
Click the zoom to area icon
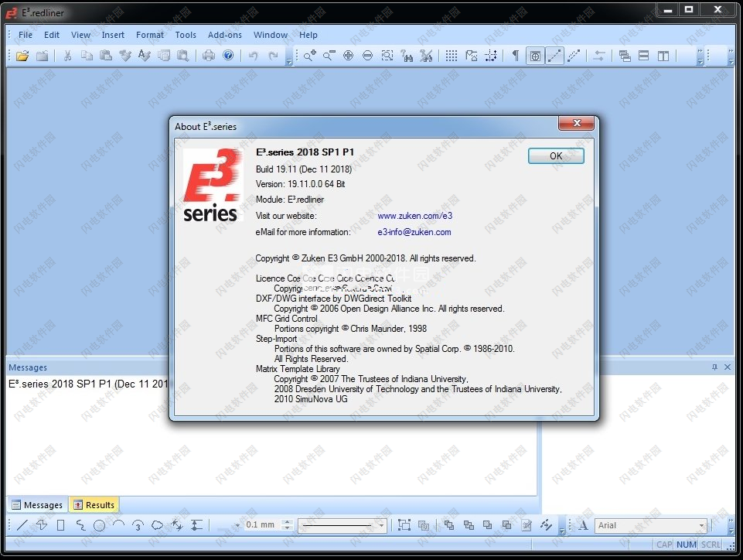pos(387,56)
